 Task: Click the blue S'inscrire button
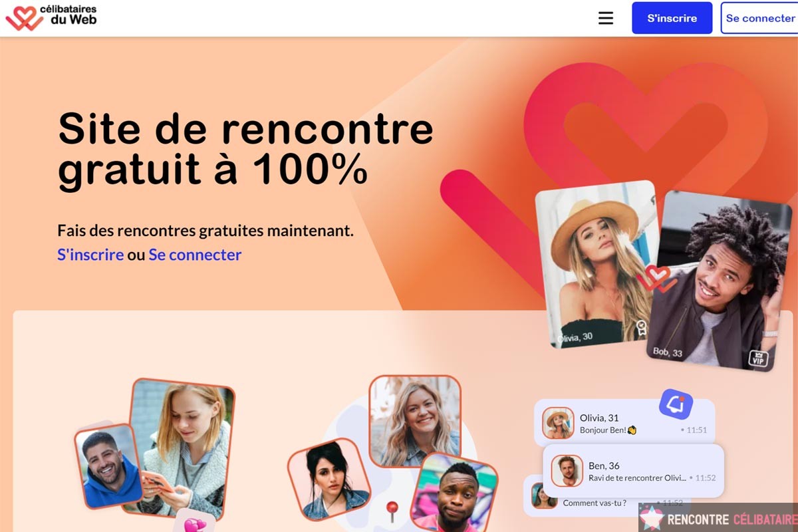point(672,18)
